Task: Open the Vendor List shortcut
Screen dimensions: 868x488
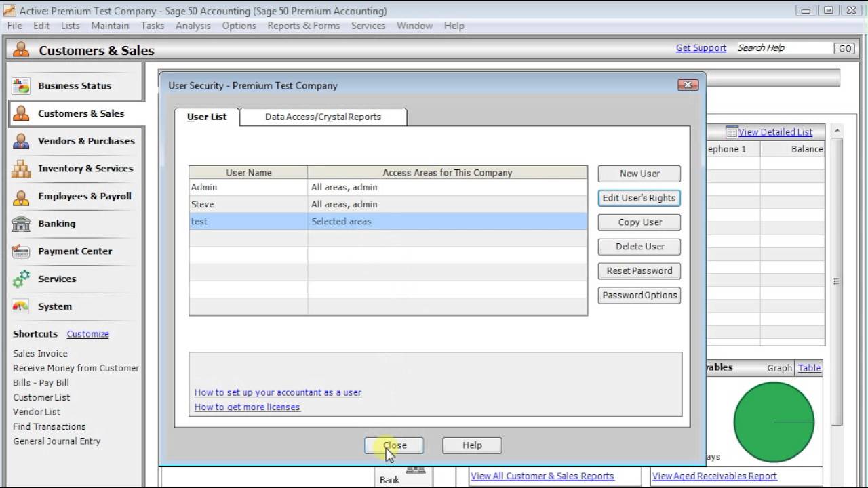Action: click(37, 412)
